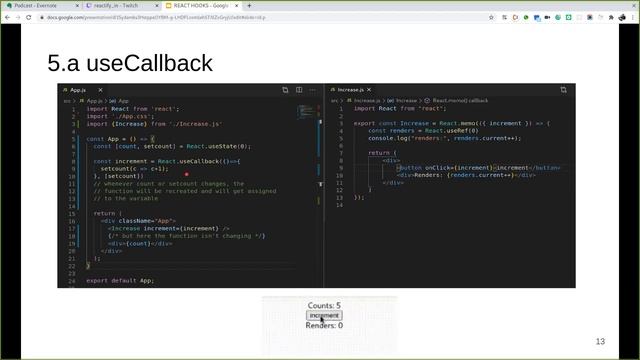
Task: Open a new browser tab
Action: pos(249,6)
